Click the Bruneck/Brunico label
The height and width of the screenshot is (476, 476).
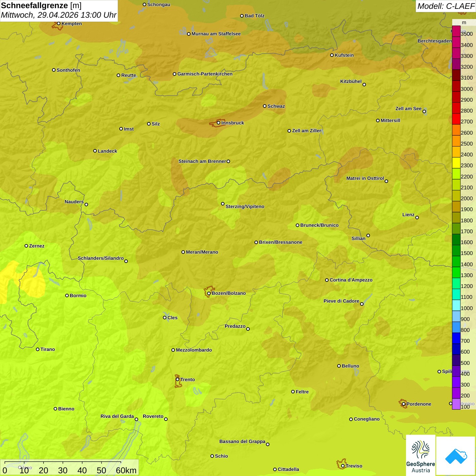pos(319,225)
